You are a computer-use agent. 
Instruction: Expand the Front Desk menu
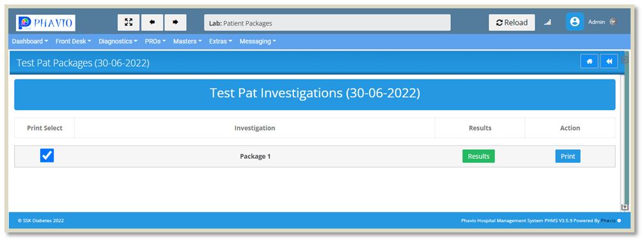click(74, 42)
